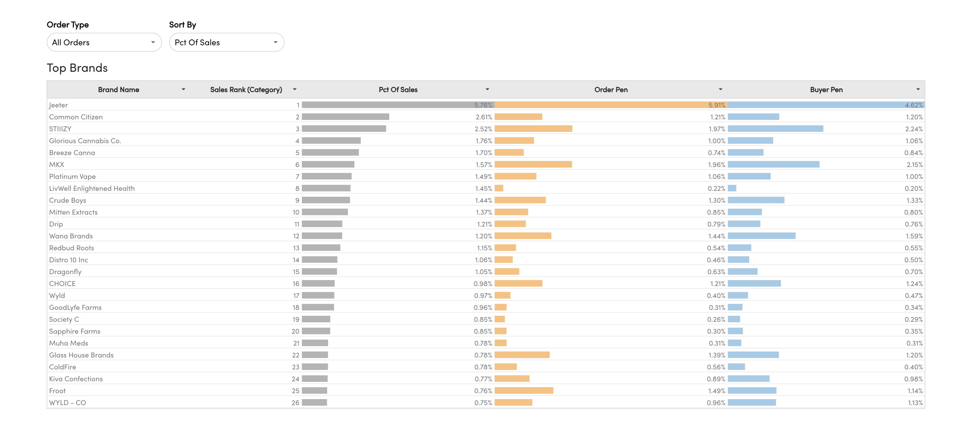Select the Breeze Canna brand name
The height and width of the screenshot is (428, 980).
[x=72, y=152]
